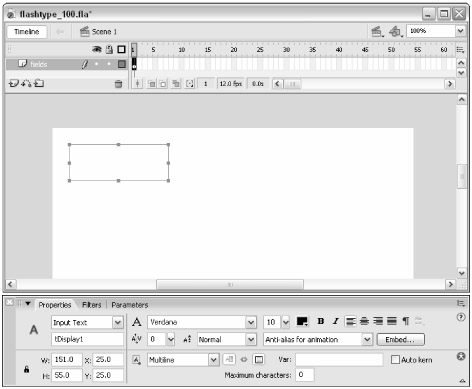Expand the Verdana font dropdown

pyautogui.click(x=202, y=322)
